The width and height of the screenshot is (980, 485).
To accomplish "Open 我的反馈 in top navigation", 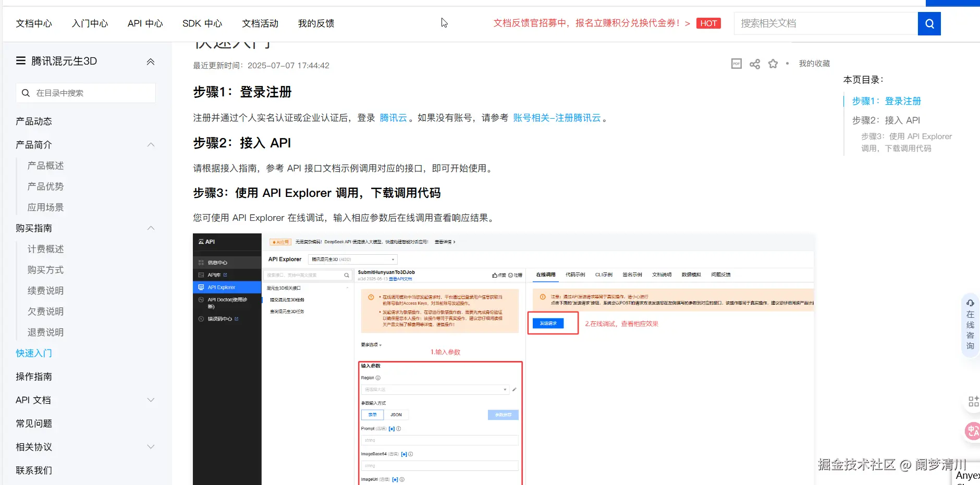I will [316, 23].
